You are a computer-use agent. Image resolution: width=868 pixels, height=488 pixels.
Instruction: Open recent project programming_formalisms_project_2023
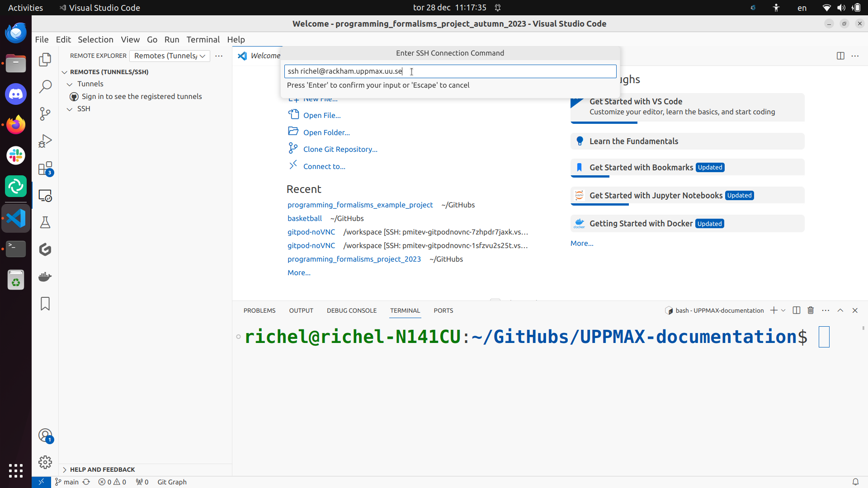click(354, 259)
